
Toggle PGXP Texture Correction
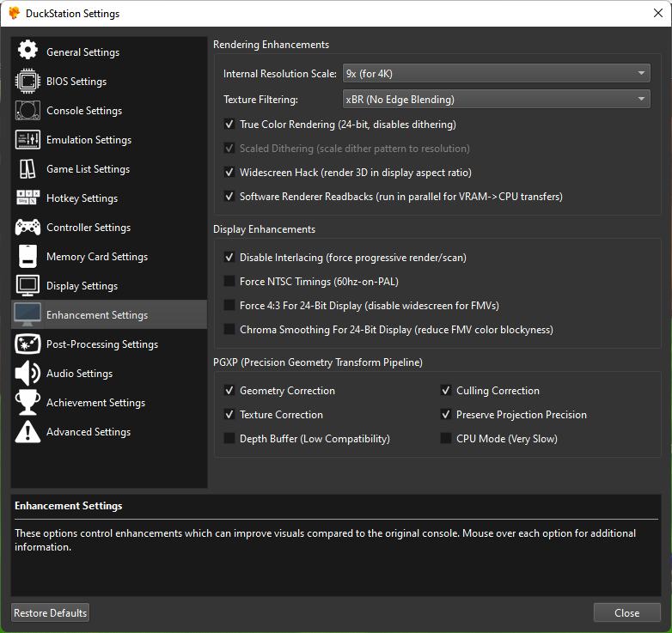(x=229, y=414)
